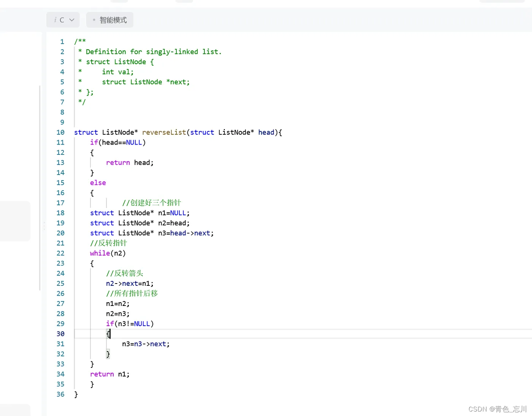This screenshot has height=416, width=532.
Task: Click line number 22 in the gutter
Action: point(60,253)
